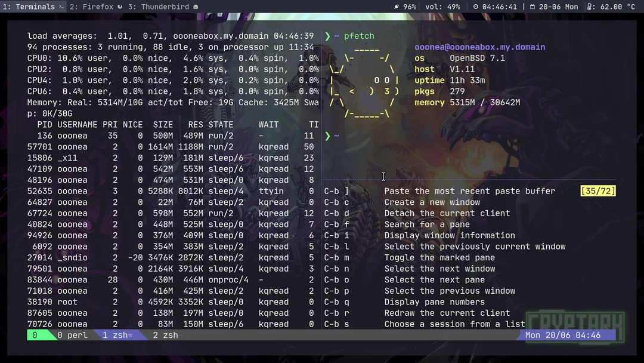Screen dimensions: 644x363
Task: Click the [35/72] copy-mode position indicator
Action: coord(597,191)
